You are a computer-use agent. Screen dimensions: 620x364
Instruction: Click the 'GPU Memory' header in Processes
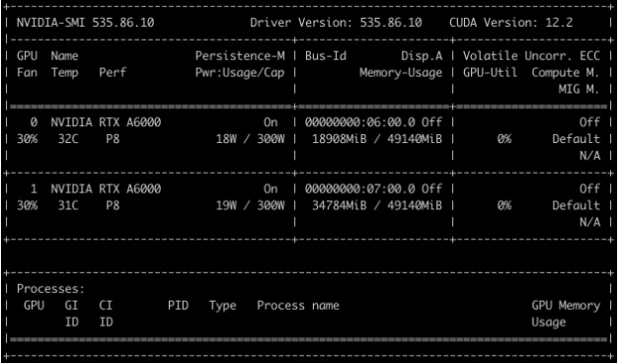[566, 306]
